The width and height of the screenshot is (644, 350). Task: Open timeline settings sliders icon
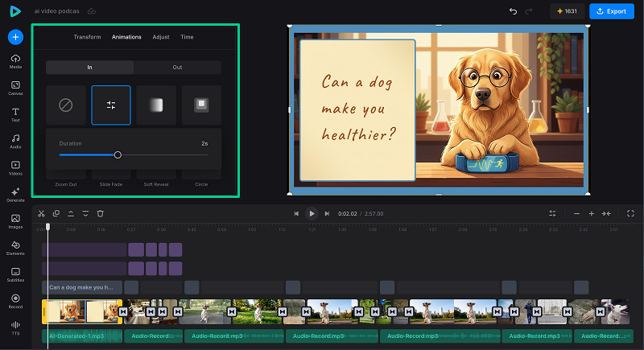coord(552,213)
